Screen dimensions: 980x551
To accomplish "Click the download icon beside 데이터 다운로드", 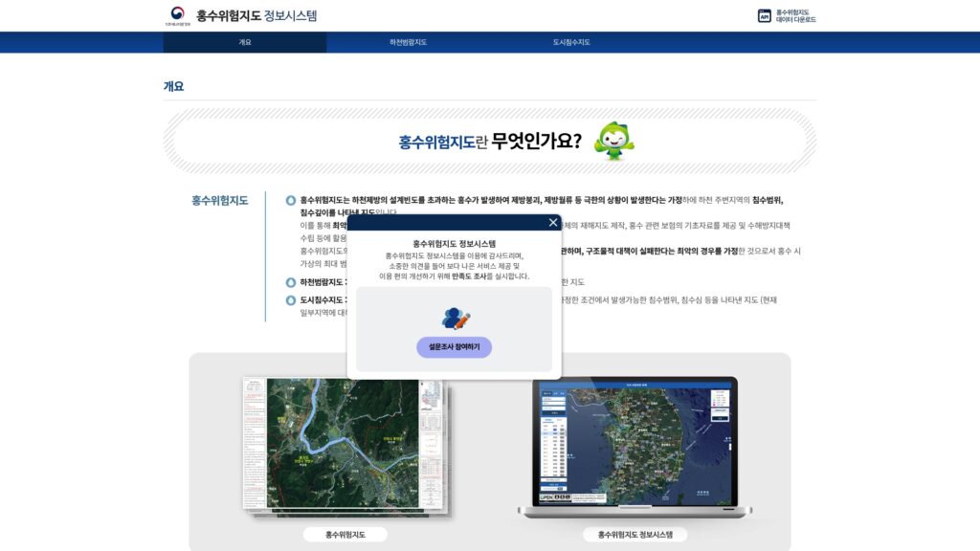I will coord(764,15).
